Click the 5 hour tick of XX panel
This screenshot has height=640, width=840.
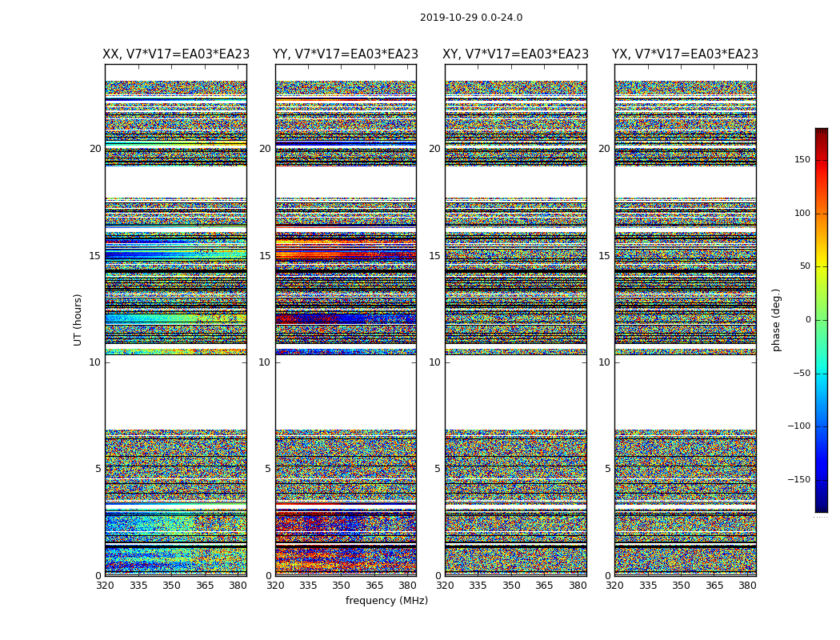coord(98,469)
